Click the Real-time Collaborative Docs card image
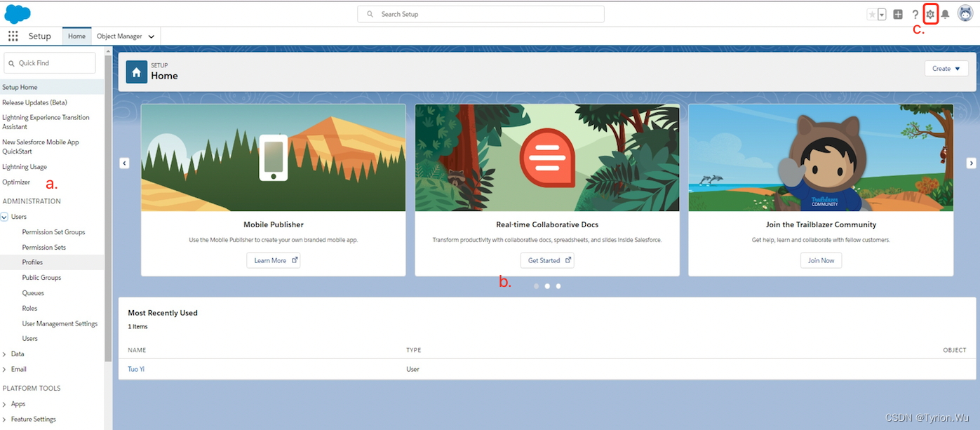980x430 pixels. point(547,158)
